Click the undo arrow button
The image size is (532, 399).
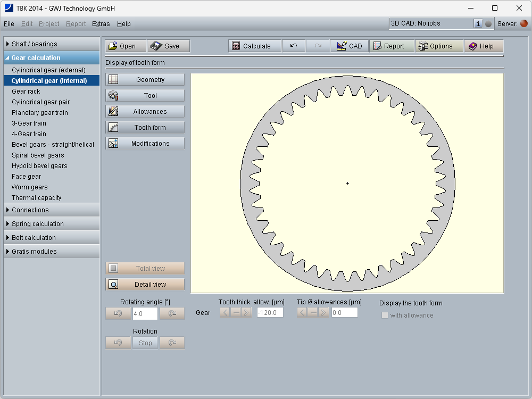(x=294, y=46)
